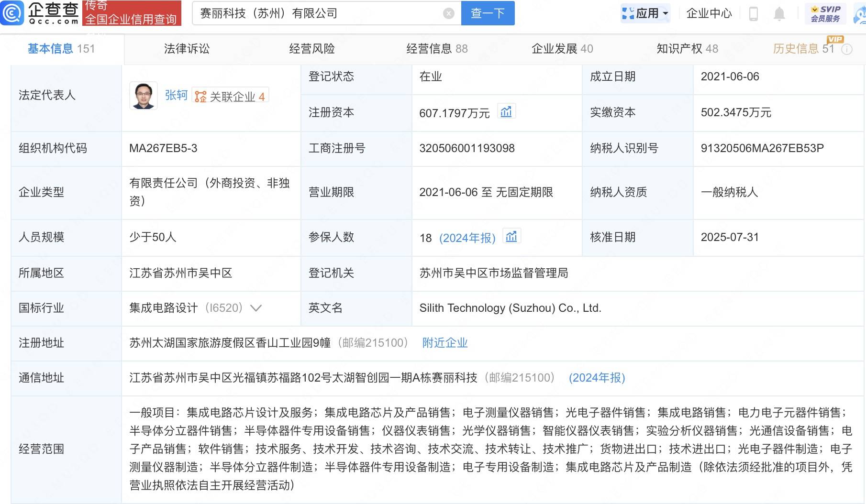The width and height of the screenshot is (866, 504).
Task: Click the info icon beside 历史信息
Action: click(x=847, y=49)
